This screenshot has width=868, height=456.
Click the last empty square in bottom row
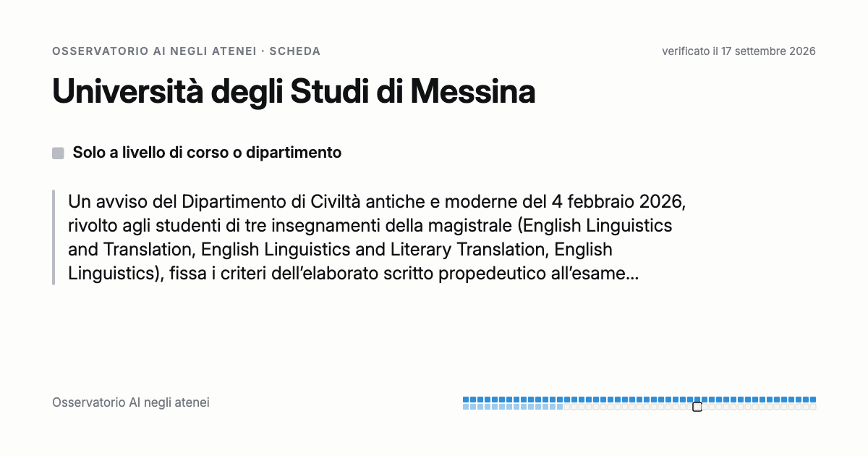point(813,407)
